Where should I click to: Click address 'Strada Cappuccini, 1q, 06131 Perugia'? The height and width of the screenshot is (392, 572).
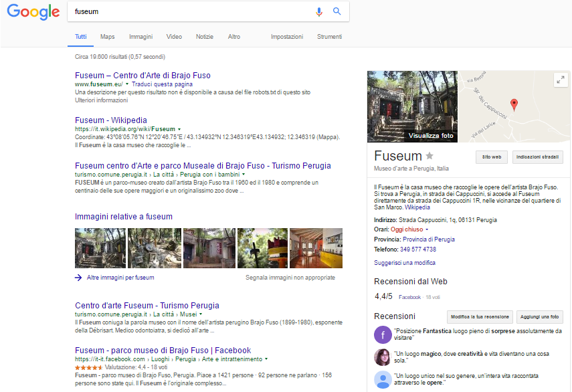(448, 220)
